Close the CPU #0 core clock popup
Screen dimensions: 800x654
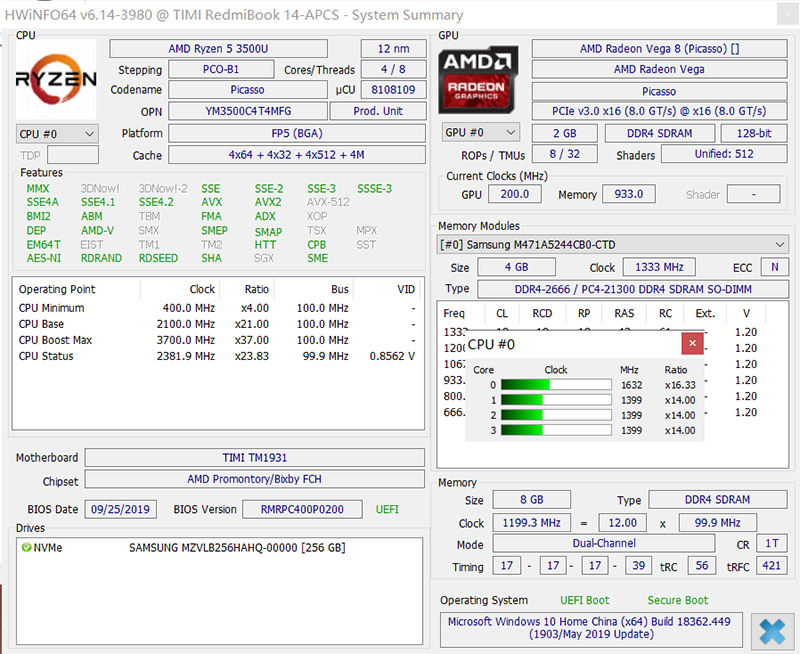(x=692, y=343)
